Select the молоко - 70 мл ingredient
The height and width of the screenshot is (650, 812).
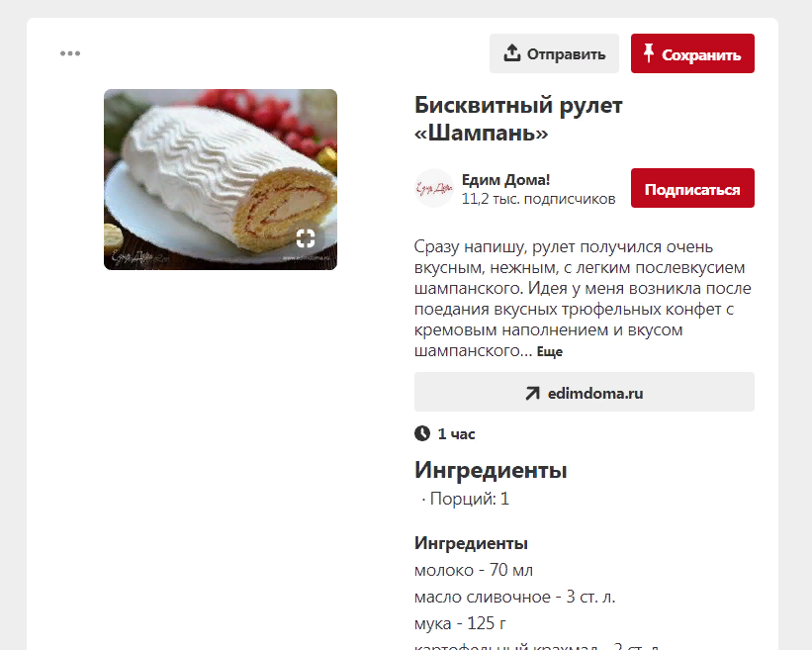(474, 570)
